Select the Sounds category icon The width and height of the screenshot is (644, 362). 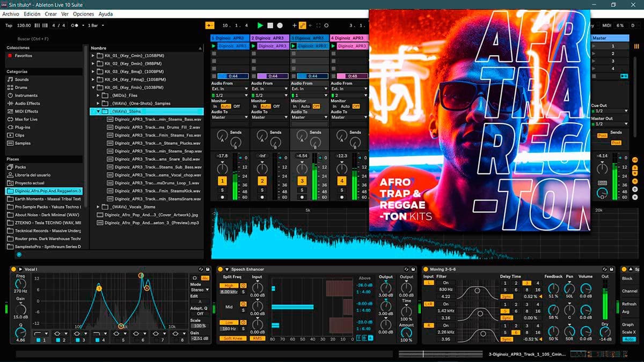[10, 79]
